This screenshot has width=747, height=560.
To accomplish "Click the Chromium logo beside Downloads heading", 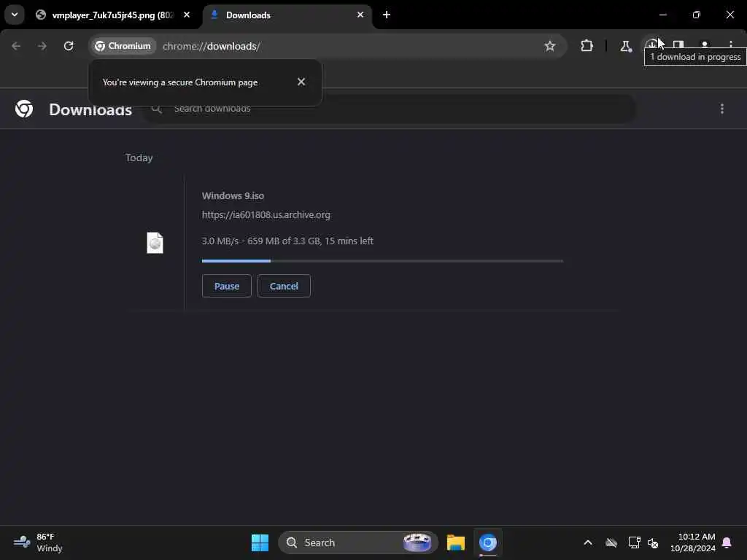I will pos(24,109).
